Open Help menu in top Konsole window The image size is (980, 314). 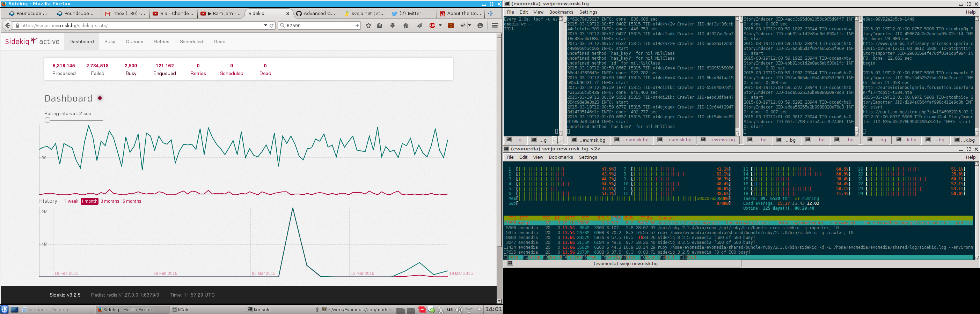click(x=971, y=12)
